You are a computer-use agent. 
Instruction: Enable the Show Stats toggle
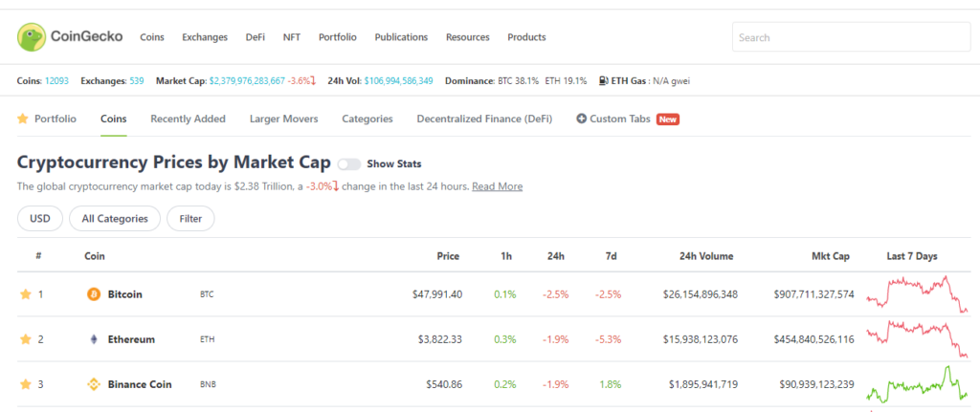point(349,164)
